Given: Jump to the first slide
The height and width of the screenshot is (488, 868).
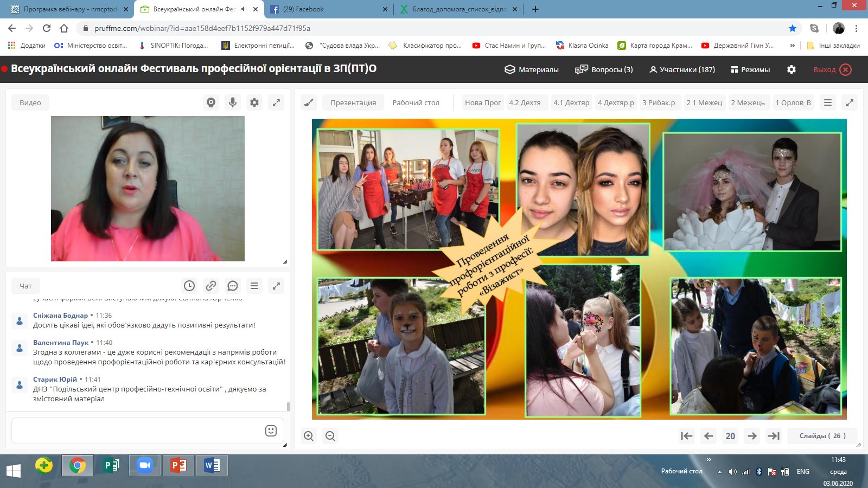Looking at the screenshot, I should tap(687, 436).
